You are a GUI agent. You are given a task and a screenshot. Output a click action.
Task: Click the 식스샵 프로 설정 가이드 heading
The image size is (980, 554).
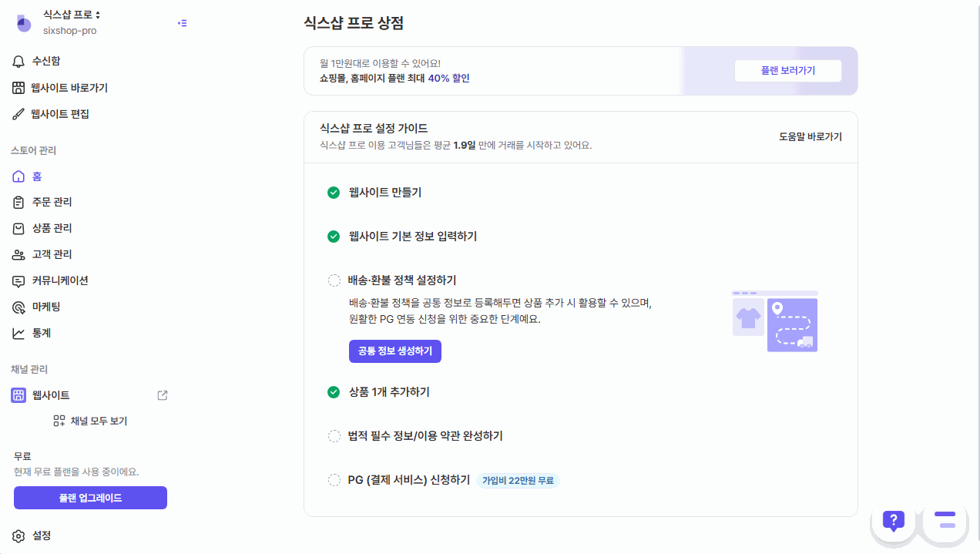[x=374, y=129]
